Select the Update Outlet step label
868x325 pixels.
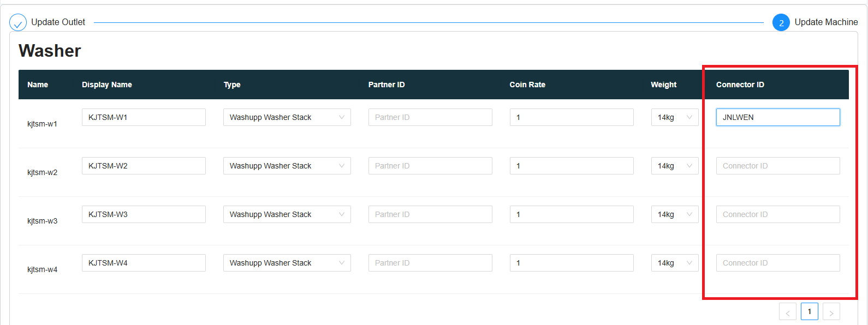(58, 22)
